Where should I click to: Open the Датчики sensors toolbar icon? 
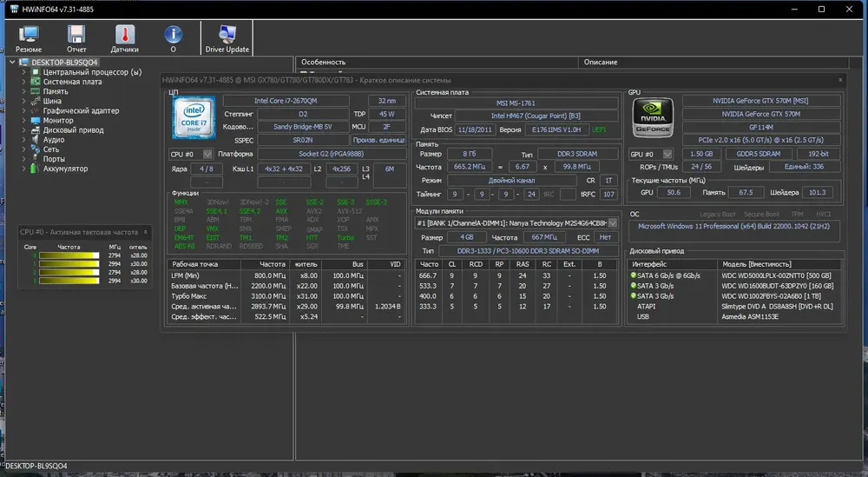[x=124, y=39]
